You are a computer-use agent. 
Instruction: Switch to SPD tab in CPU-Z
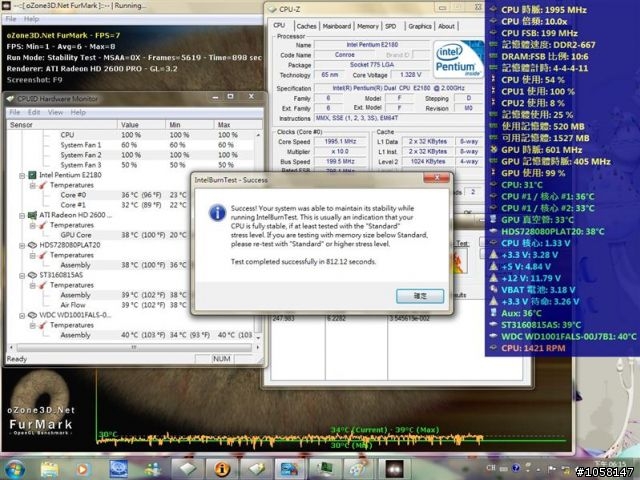[x=391, y=26]
